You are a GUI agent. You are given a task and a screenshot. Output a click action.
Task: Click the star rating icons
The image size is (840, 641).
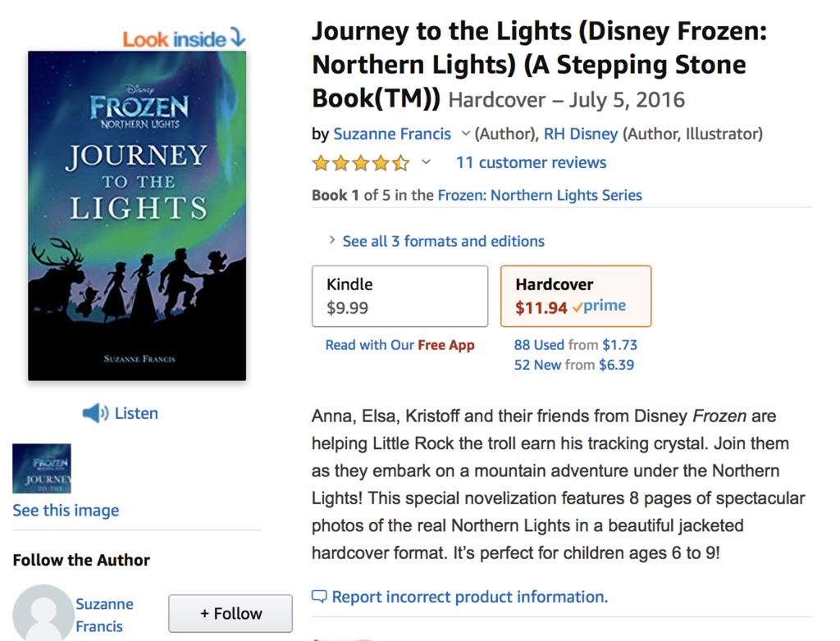pyautogui.click(x=360, y=163)
